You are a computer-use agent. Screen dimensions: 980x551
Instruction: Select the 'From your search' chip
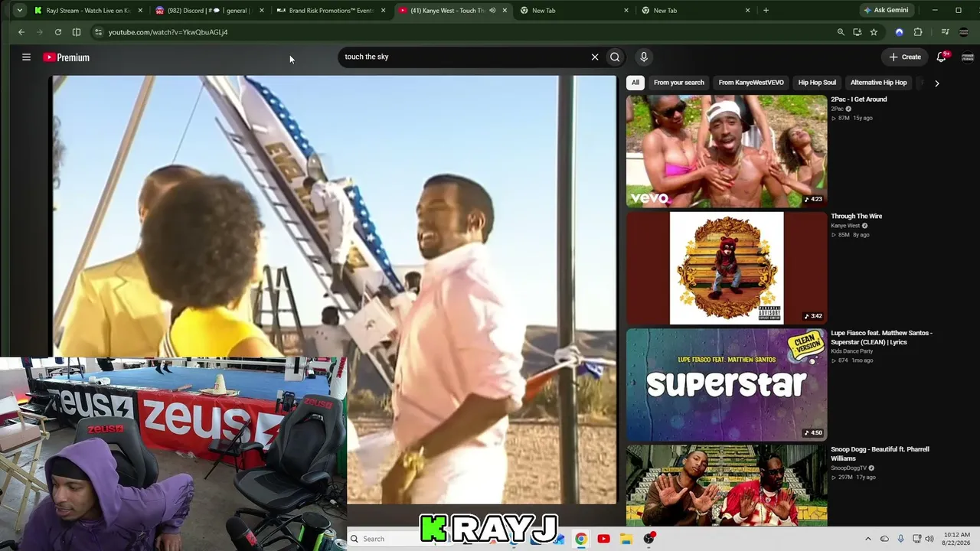pos(679,83)
